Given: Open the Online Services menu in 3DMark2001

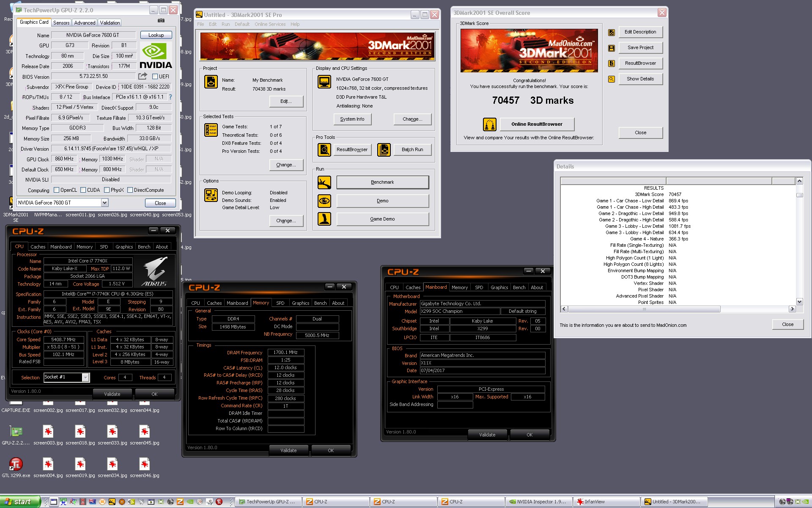Looking at the screenshot, I should click(x=270, y=24).
